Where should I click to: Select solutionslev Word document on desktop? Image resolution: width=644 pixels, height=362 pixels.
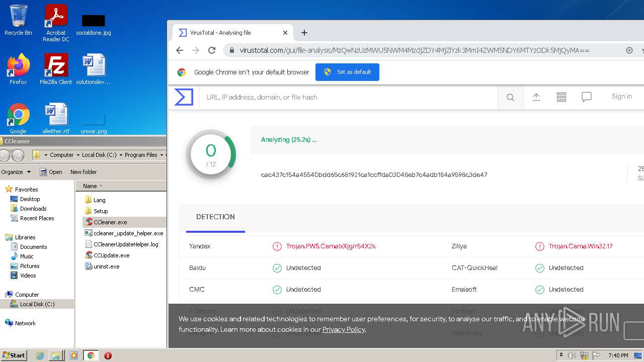94,69
